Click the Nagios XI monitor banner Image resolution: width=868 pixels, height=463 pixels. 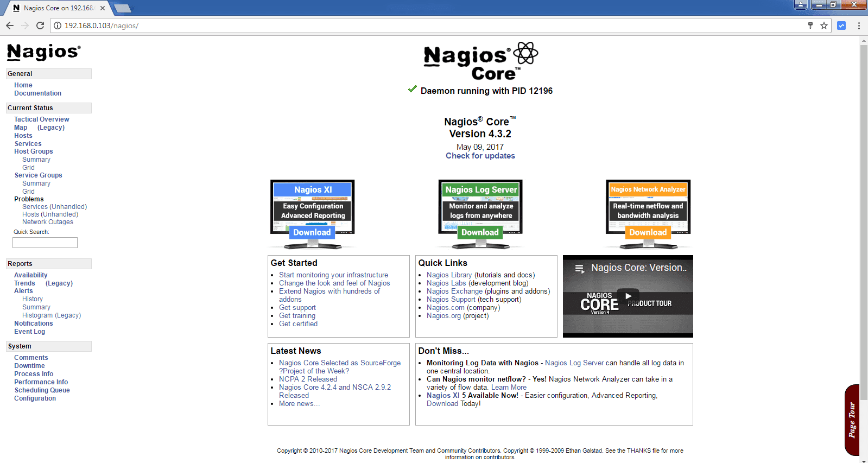tap(313, 214)
